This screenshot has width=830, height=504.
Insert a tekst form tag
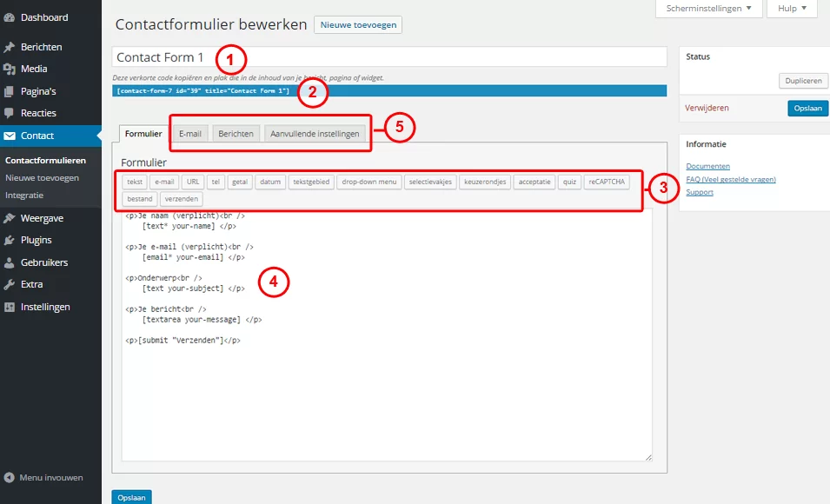[135, 182]
